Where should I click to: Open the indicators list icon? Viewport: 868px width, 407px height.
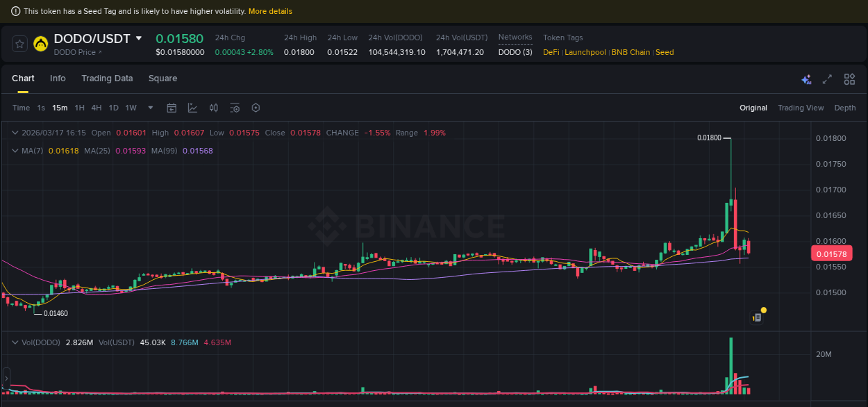[234, 108]
